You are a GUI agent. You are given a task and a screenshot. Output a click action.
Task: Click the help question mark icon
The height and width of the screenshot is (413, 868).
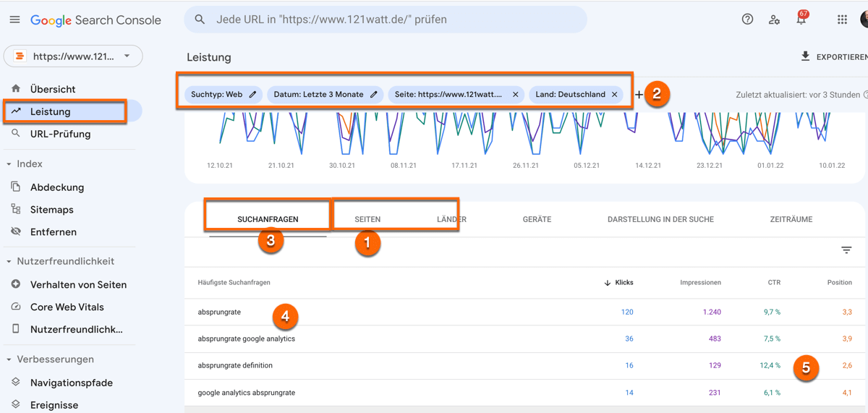click(x=748, y=20)
